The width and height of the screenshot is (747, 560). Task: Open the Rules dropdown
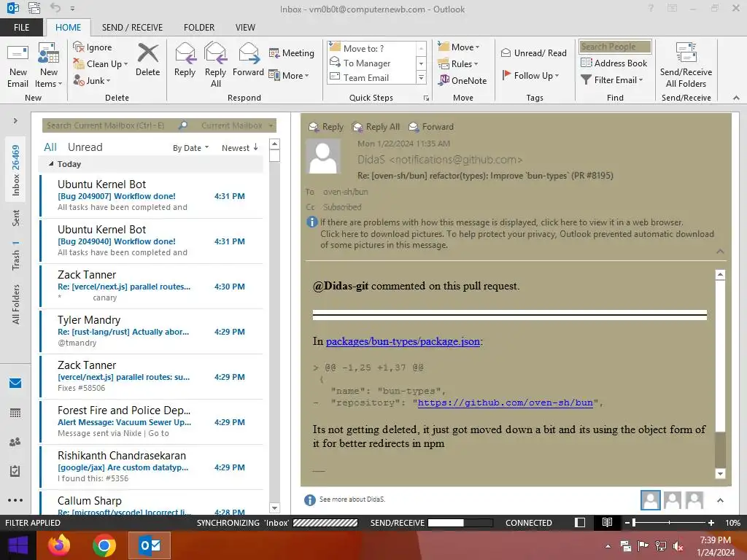click(x=458, y=64)
